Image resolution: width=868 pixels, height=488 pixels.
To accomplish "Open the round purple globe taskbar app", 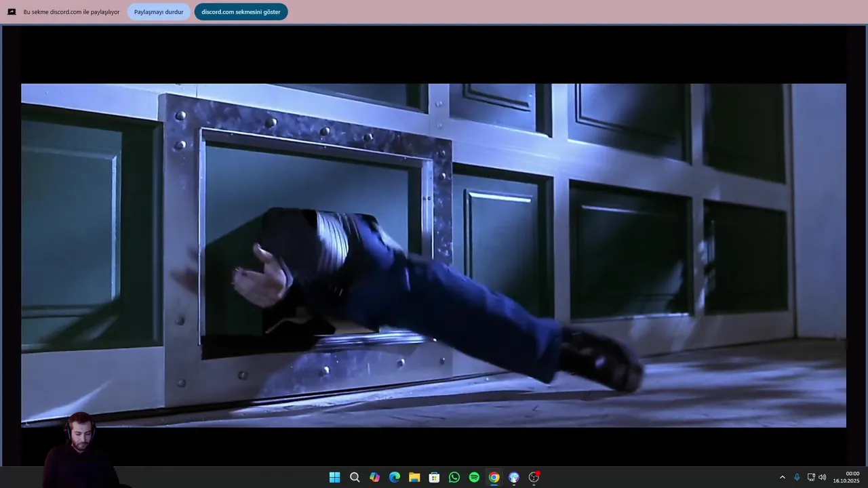I will click(x=514, y=477).
